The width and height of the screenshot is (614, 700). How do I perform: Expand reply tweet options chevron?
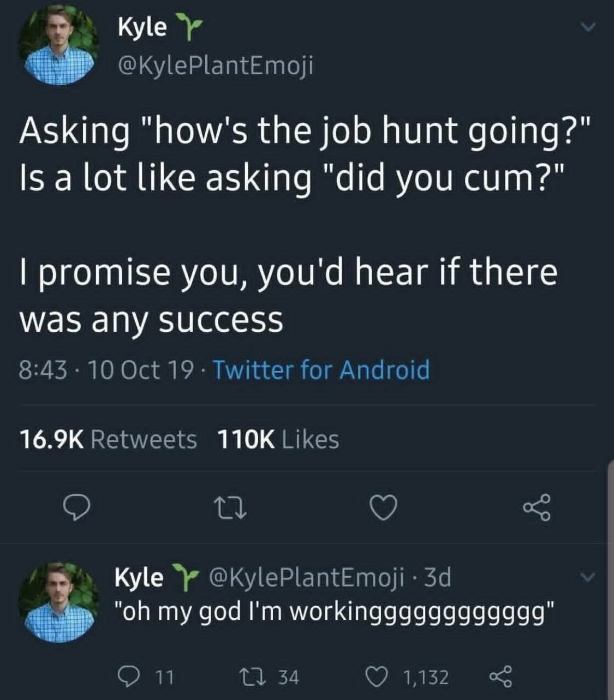pos(586,577)
